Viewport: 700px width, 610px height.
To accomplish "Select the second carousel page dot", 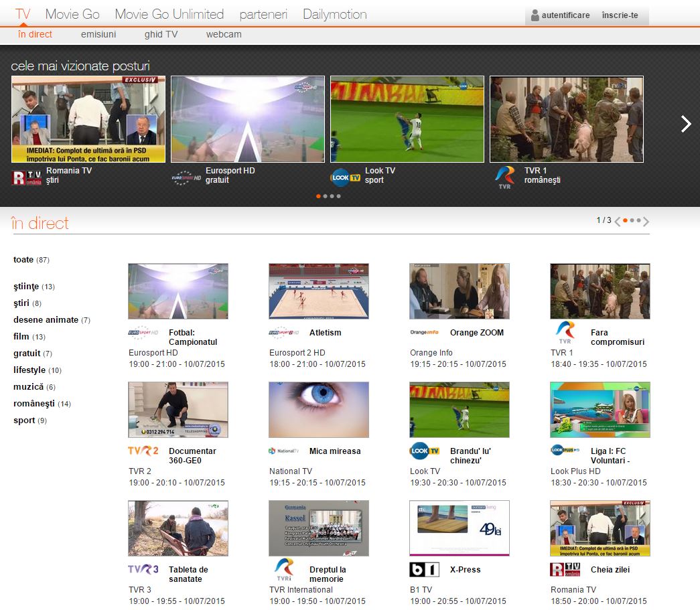I will pyautogui.click(x=325, y=196).
